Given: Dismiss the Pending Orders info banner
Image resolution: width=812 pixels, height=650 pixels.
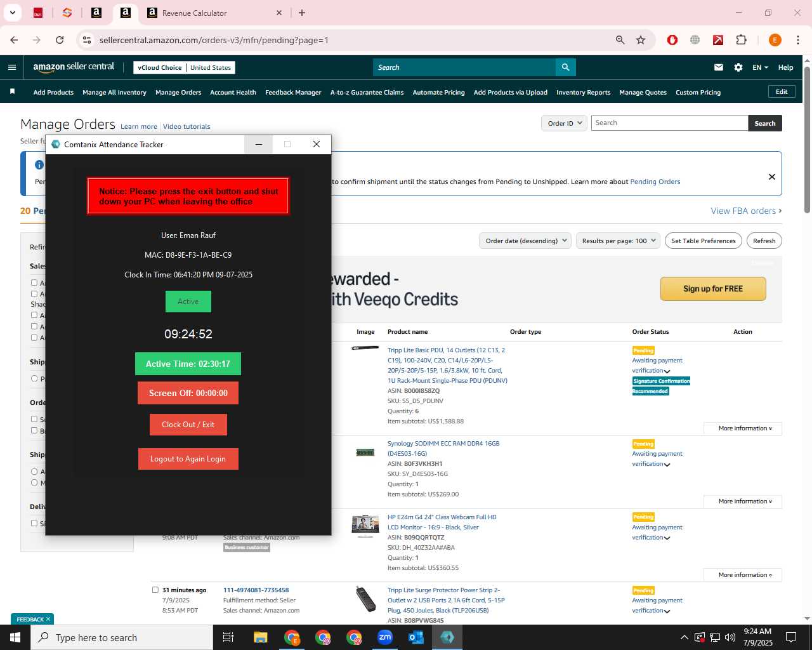Looking at the screenshot, I should point(772,176).
